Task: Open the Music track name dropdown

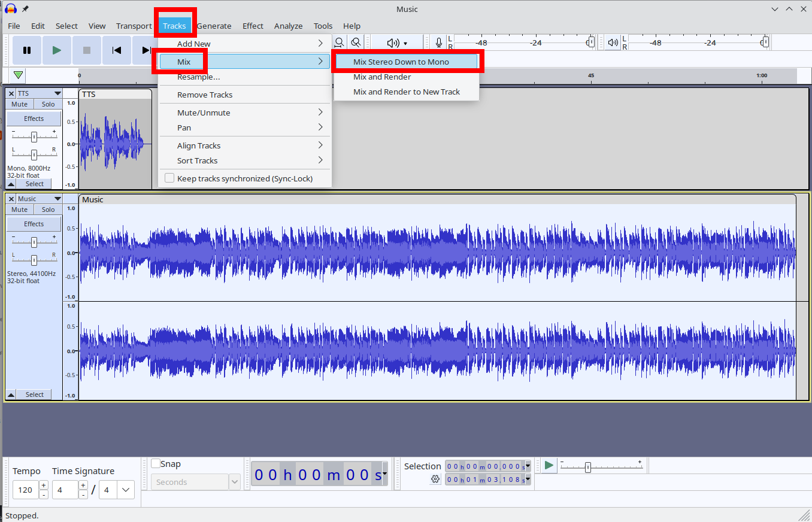Action: [x=57, y=199]
